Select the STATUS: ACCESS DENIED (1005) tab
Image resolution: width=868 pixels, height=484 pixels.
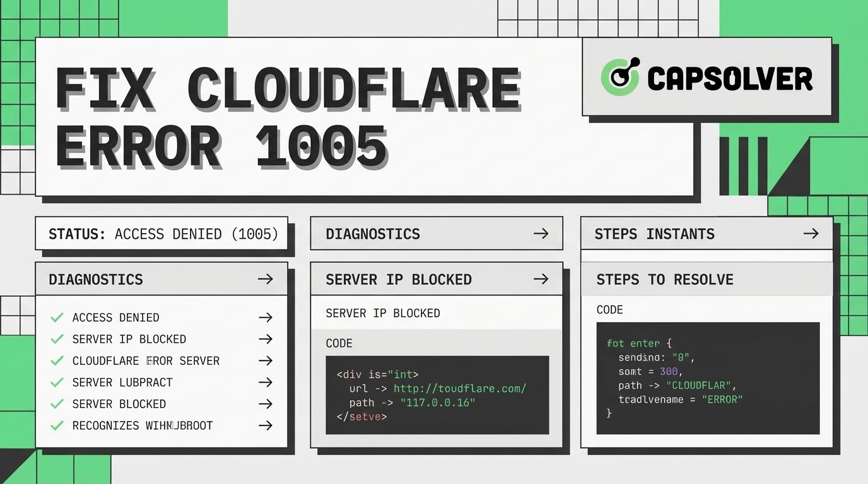tap(162, 234)
